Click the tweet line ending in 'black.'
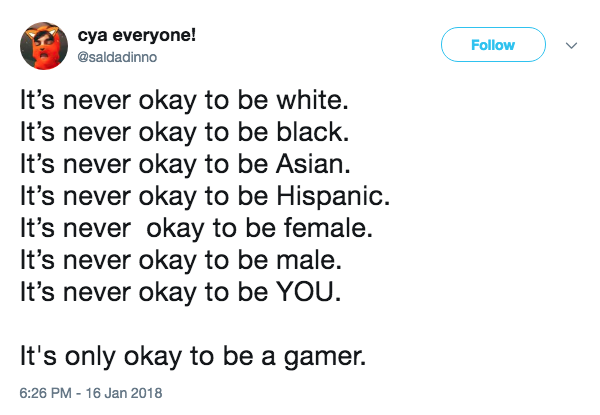The height and width of the screenshot is (415, 600). point(184,133)
